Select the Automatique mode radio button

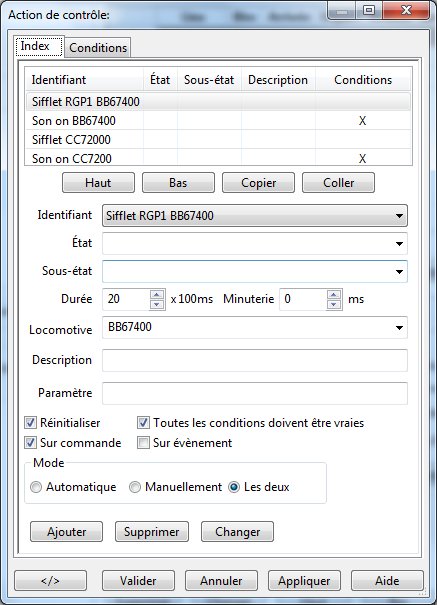pos(36,487)
